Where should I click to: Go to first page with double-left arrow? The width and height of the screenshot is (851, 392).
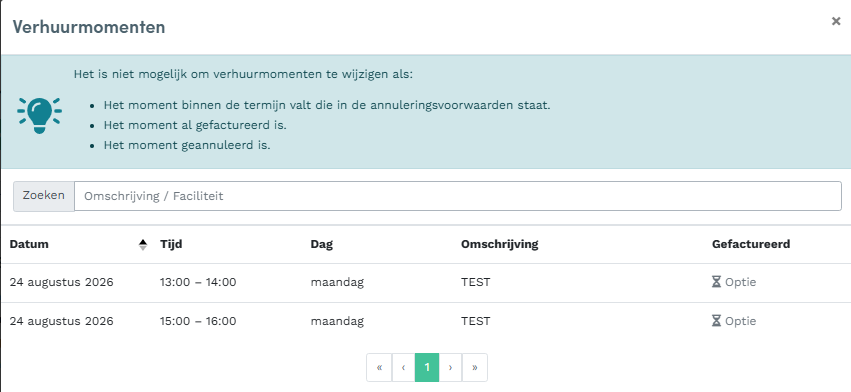click(379, 368)
